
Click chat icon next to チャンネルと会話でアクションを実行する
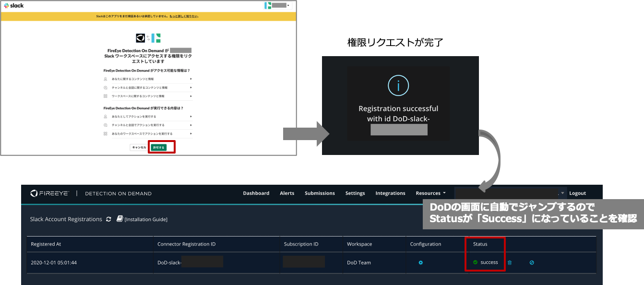tap(106, 125)
